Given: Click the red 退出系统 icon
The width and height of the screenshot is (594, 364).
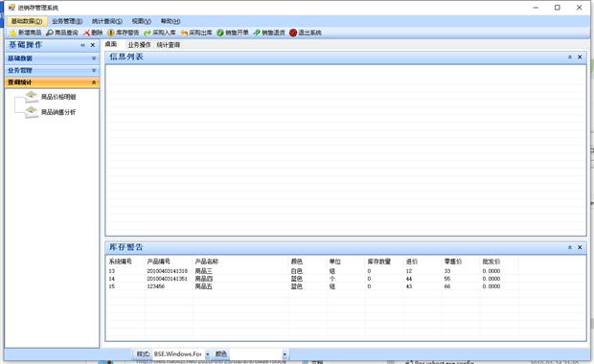Looking at the screenshot, I should coord(293,33).
